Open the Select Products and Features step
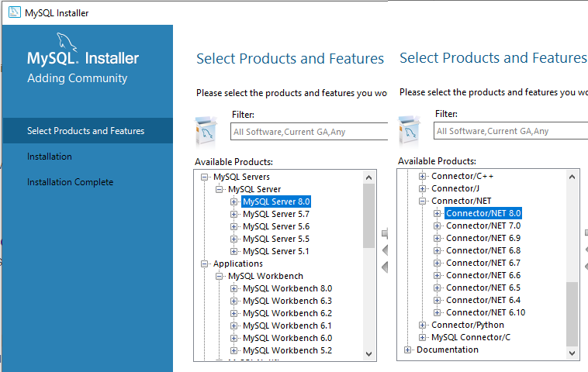Screen dimensions: 588x372 pyautogui.click(x=88, y=131)
